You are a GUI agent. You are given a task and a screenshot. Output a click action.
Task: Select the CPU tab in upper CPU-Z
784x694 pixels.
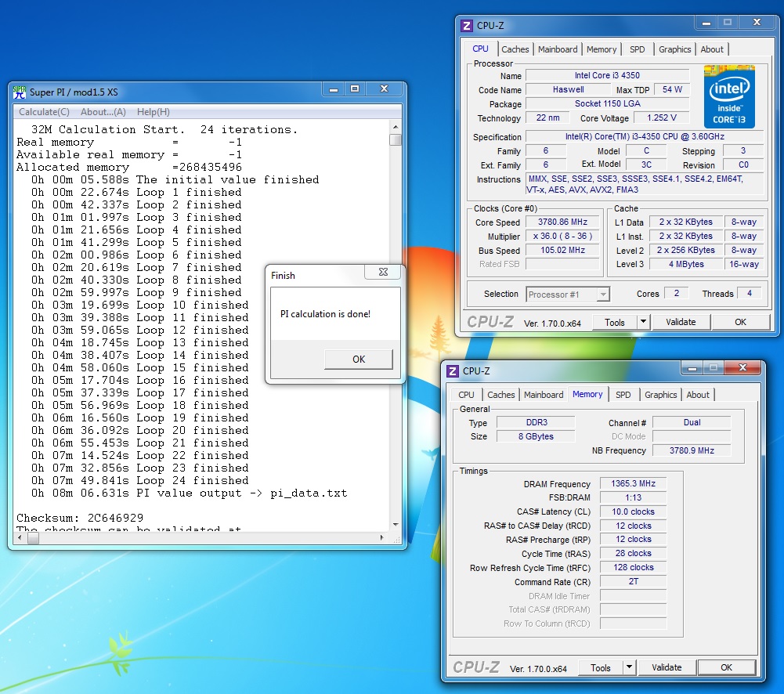click(480, 49)
